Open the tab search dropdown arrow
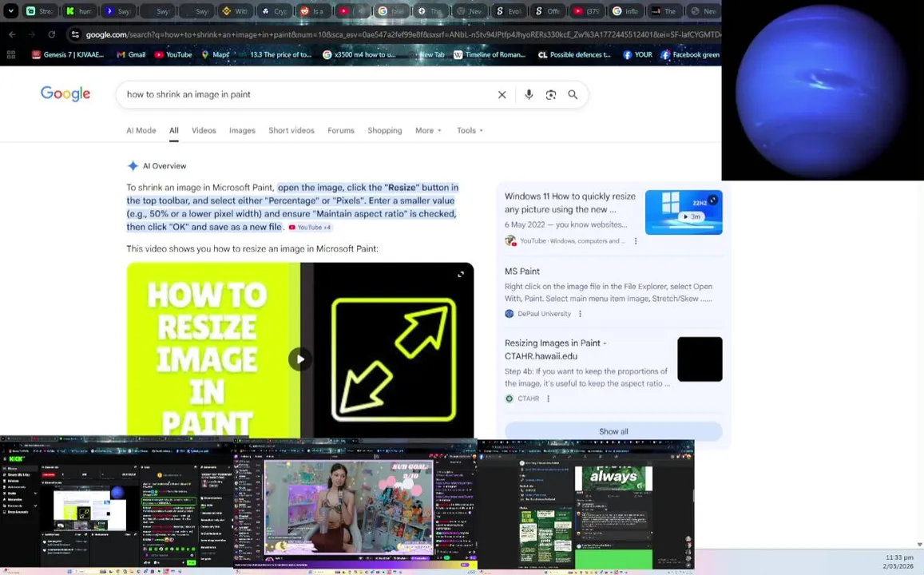The image size is (924, 575). [10, 10]
